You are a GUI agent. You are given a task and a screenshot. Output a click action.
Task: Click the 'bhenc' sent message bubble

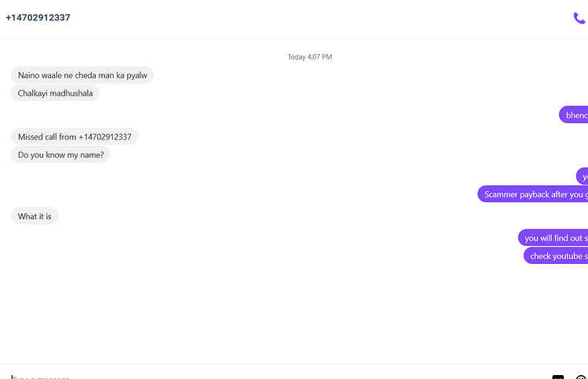(x=574, y=115)
